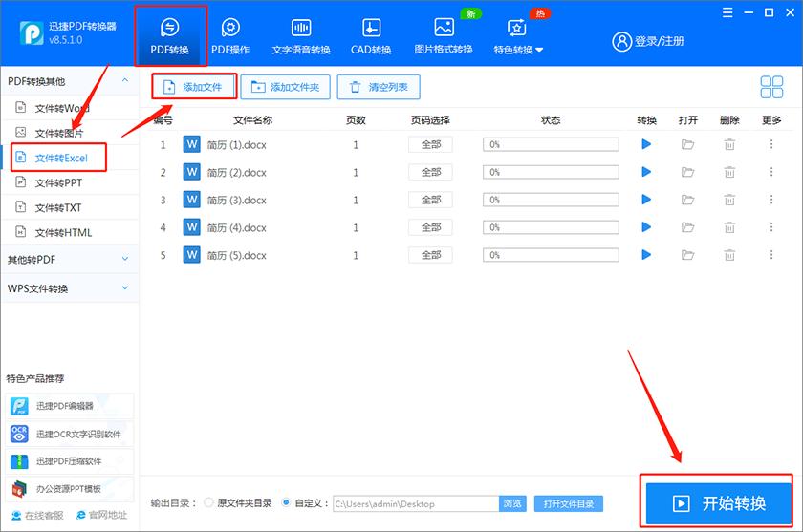
Task: Start converting 简历 (2).docx play icon
Action: pos(646,172)
